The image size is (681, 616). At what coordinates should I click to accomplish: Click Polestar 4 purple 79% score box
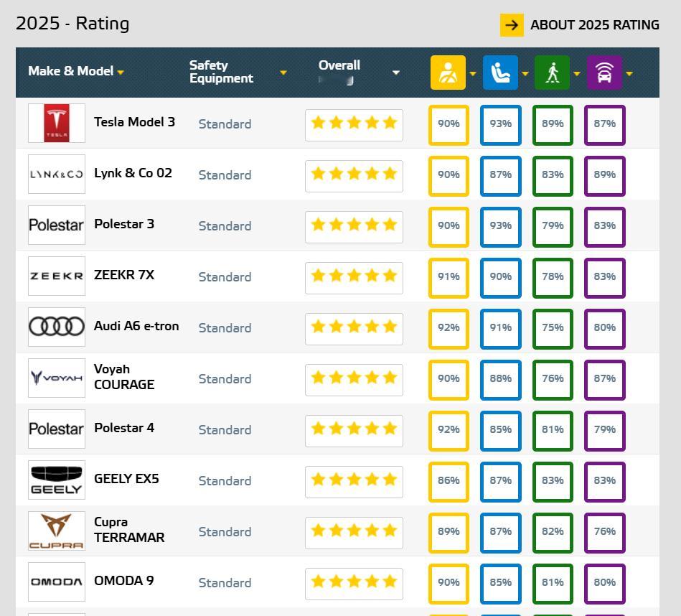605,431
